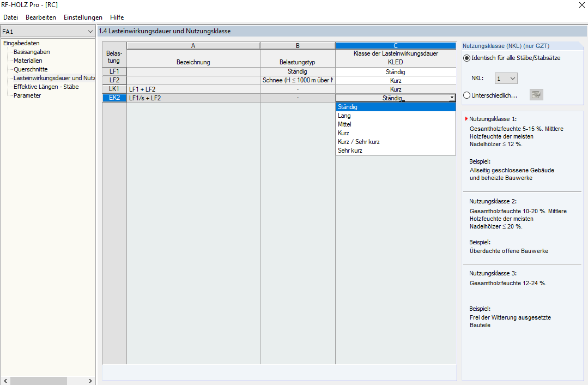The image size is (588, 385).
Task: Open Parameter in the navigator
Action: [x=27, y=95]
